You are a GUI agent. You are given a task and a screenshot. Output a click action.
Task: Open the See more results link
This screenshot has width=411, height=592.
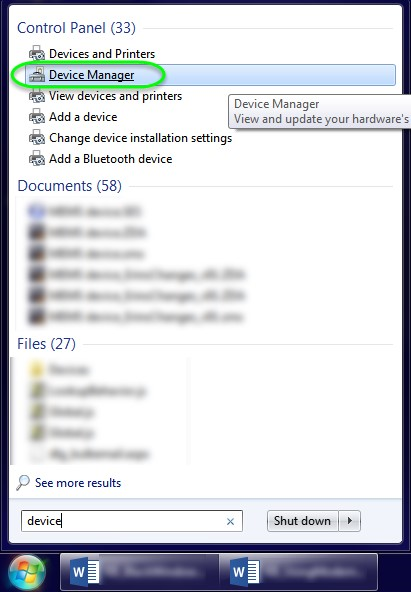point(78,483)
